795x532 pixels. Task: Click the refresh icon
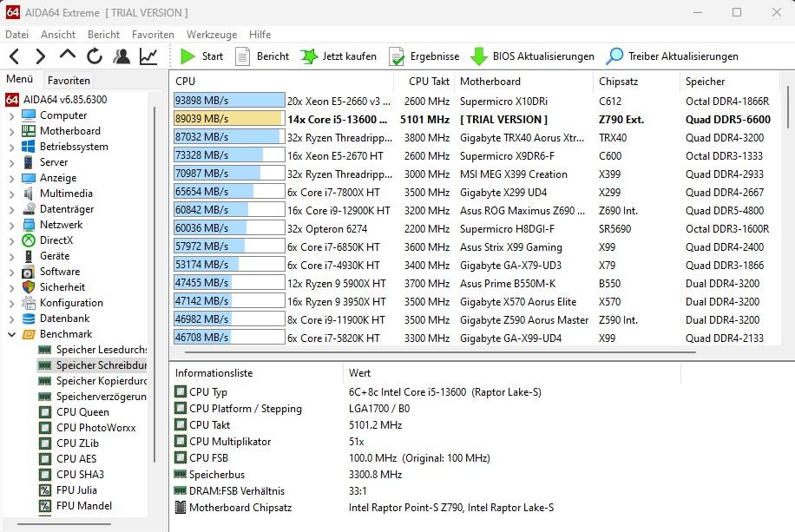[95, 56]
